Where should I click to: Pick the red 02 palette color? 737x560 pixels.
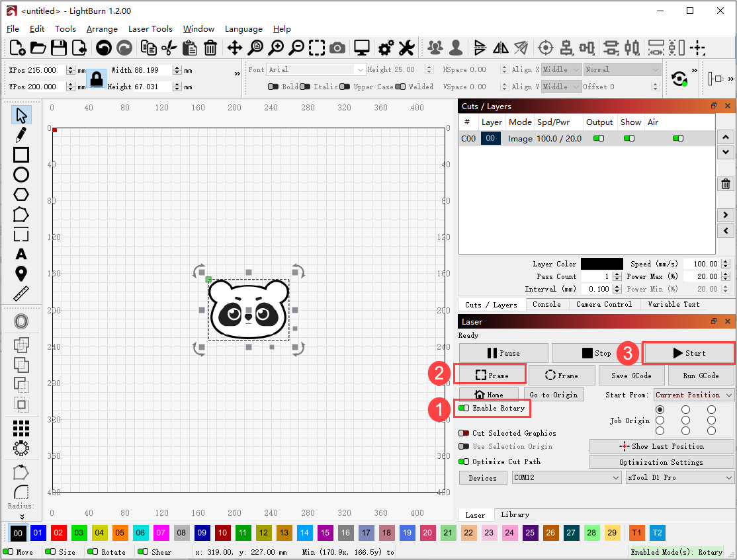point(58,533)
